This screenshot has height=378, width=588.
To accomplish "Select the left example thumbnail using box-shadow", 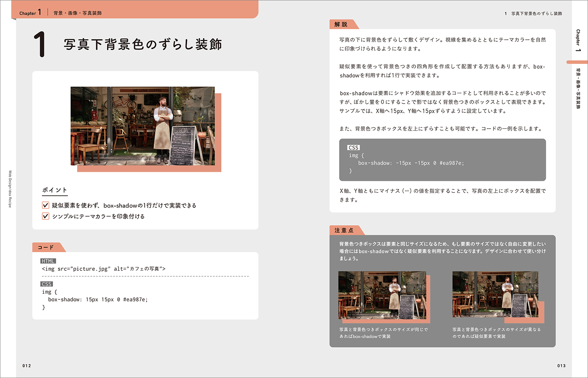I will pyautogui.click(x=382, y=295).
